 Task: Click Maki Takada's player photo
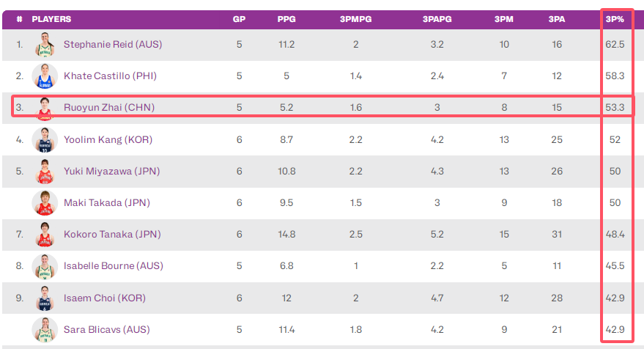click(x=45, y=202)
